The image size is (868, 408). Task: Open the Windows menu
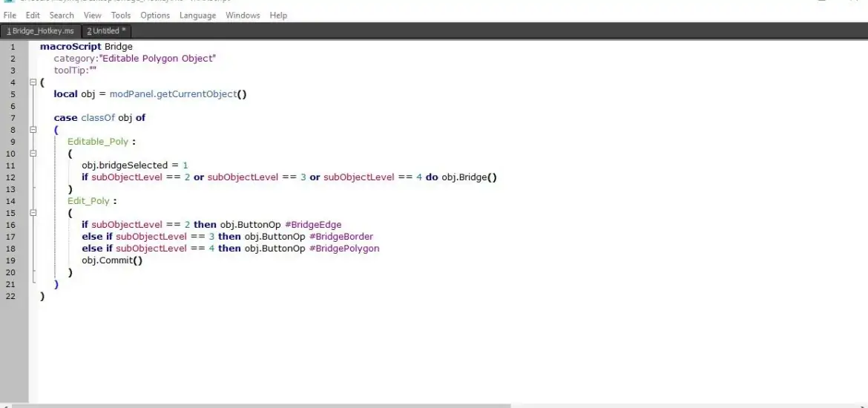pos(243,15)
